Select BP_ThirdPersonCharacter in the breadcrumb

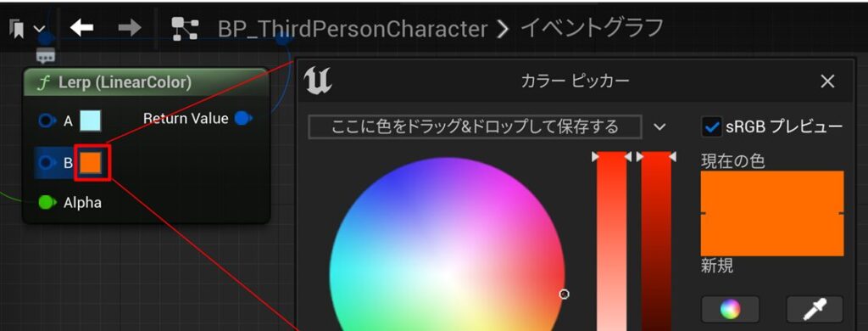pyautogui.click(x=353, y=29)
